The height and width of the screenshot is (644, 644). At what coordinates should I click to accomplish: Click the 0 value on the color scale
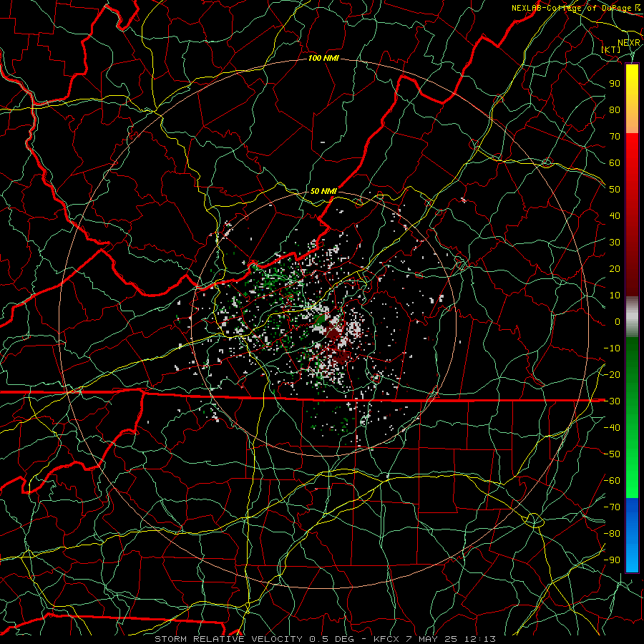point(618,322)
